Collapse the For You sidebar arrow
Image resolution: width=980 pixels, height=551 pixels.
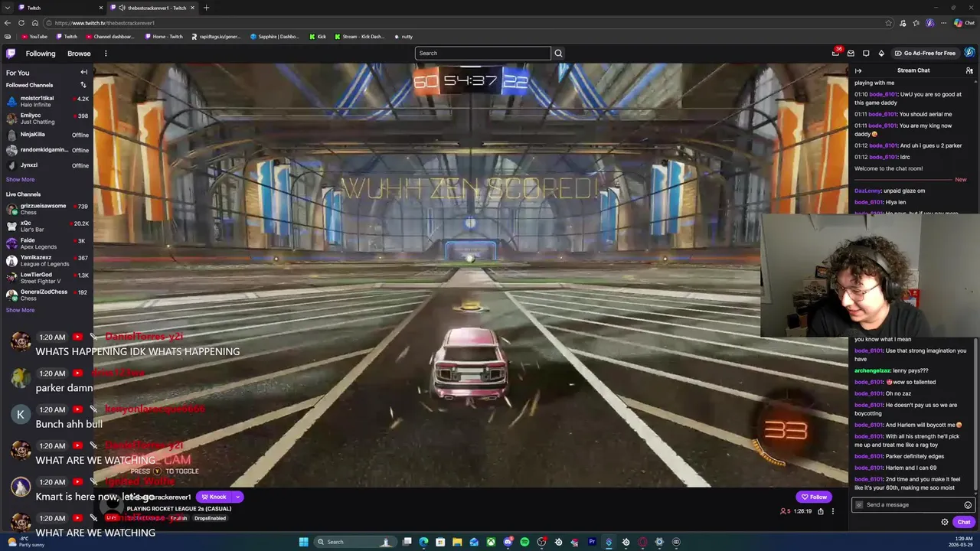(83, 72)
